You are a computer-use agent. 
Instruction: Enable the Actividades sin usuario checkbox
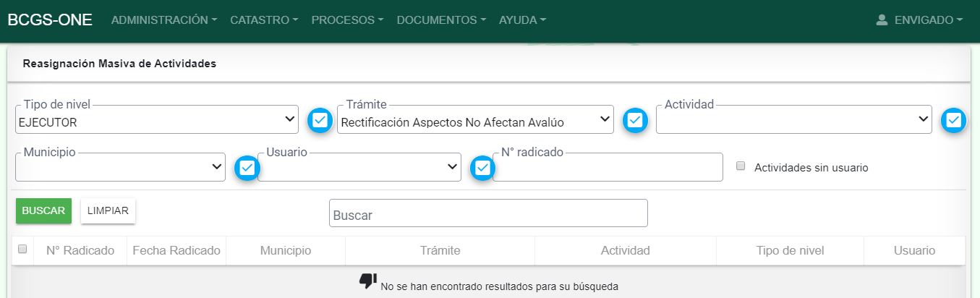click(740, 166)
